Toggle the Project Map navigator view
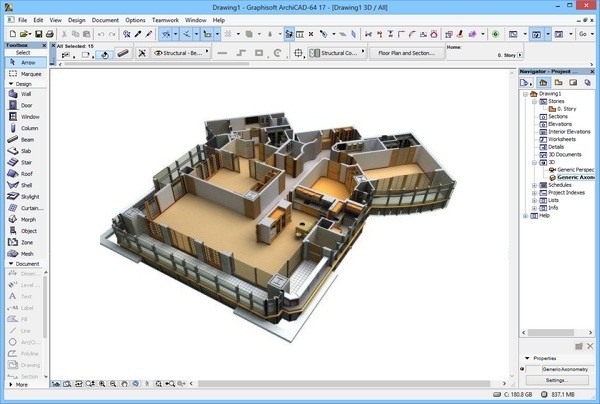Image resolution: width=600 pixels, height=404 pixels. point(543,82)
